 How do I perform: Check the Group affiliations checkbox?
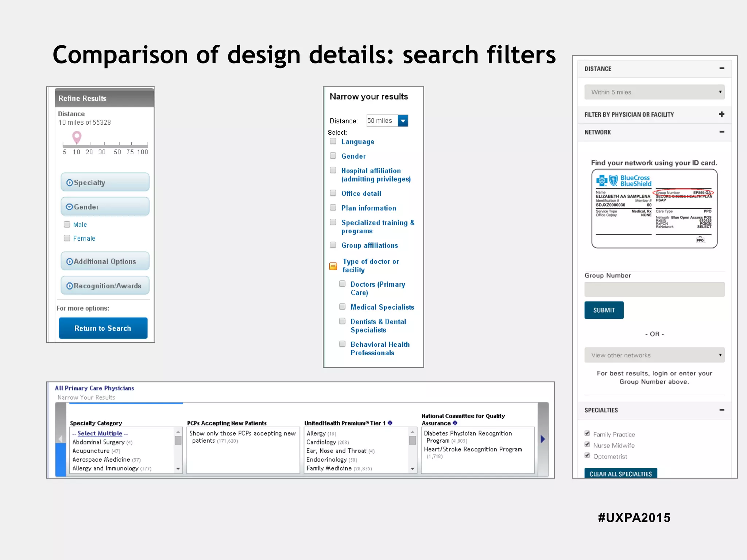coord(333,245)
